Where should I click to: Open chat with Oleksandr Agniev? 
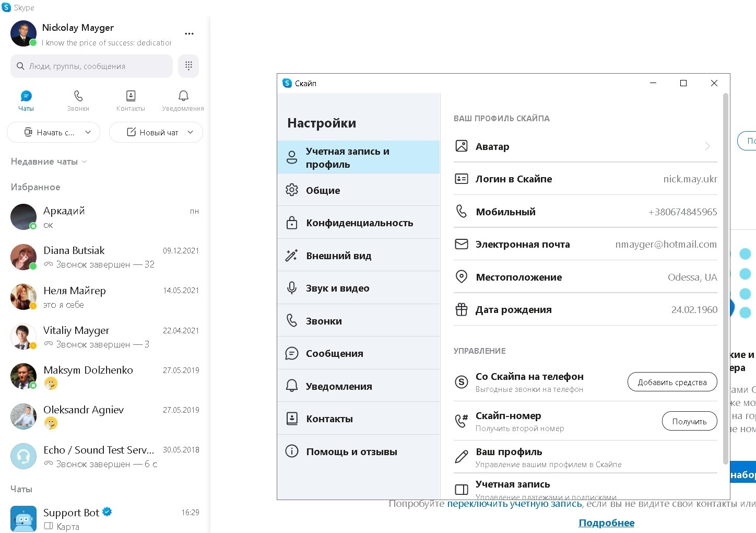coord(105,416)
